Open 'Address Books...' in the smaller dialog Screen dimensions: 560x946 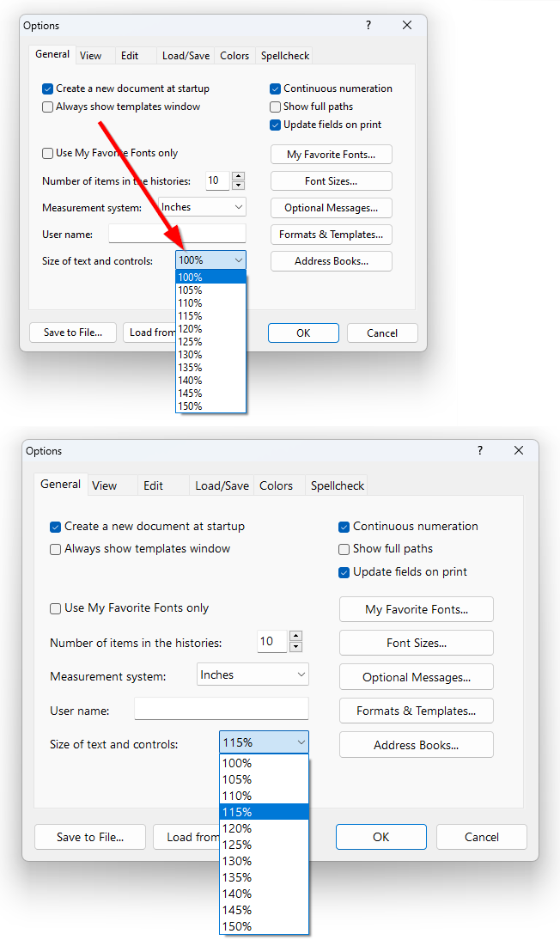tap(331, 261)
